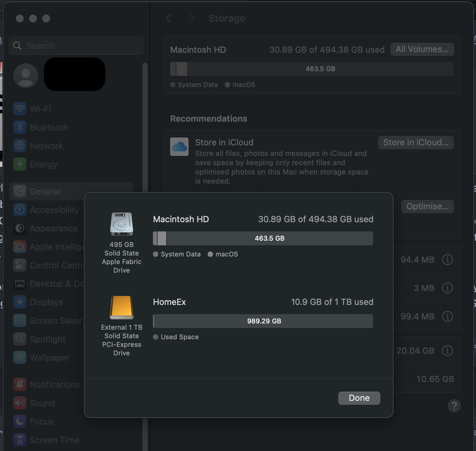Open All Volumes button

click(422, 49)
